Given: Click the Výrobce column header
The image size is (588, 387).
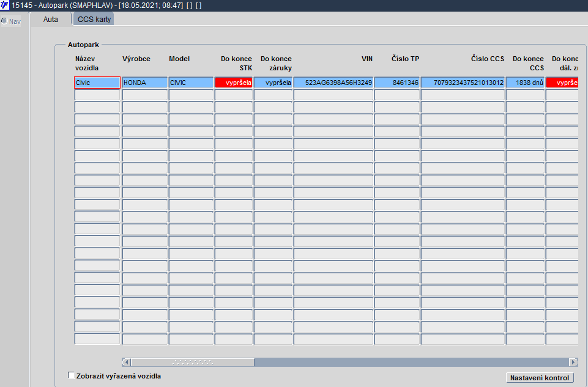Looking at the screenshot, I should pos(136,59).
